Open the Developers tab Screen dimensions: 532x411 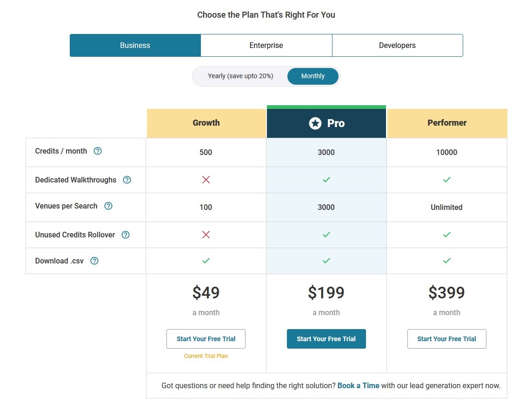(x=397, y=45)
